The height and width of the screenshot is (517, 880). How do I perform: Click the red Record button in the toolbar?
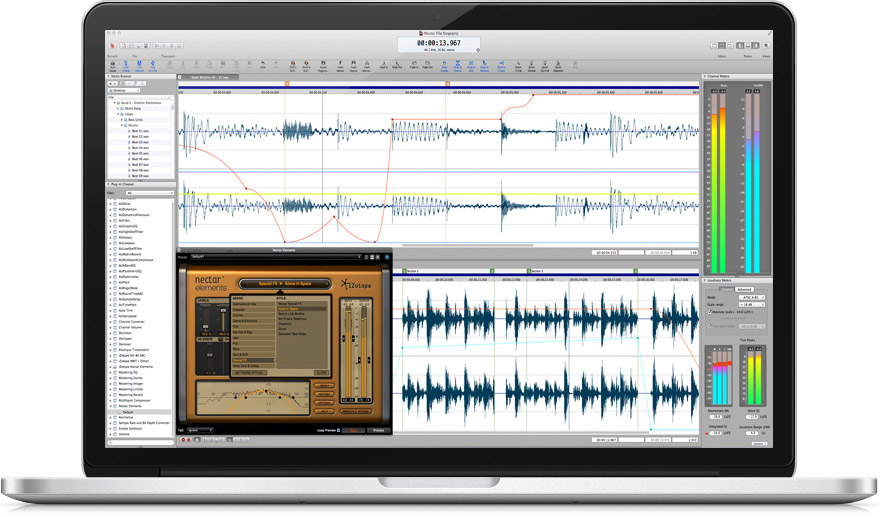pyautogui.click(x=112, y=45)
